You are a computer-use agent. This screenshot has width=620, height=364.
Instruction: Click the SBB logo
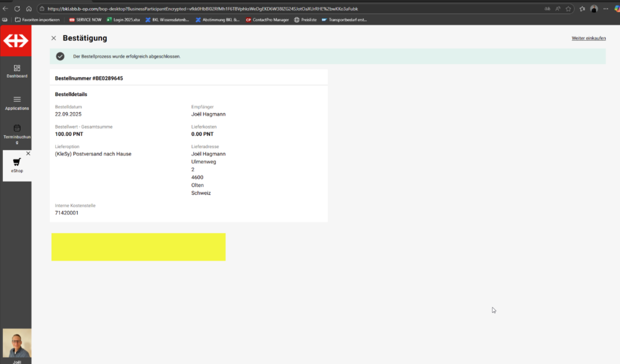pyautogui.click(x=16, y=41)
